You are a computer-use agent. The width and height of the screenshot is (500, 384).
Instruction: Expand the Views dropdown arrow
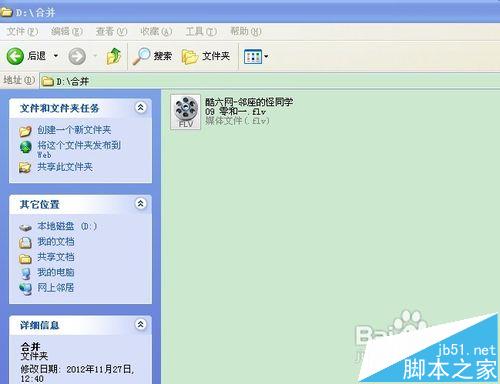click(266, 56)
